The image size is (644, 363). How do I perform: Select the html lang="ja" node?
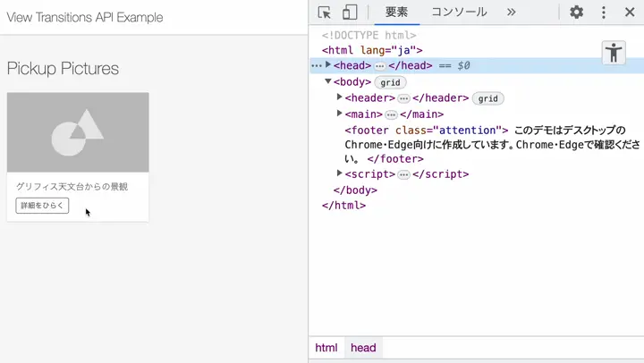(x=372, y=50)
